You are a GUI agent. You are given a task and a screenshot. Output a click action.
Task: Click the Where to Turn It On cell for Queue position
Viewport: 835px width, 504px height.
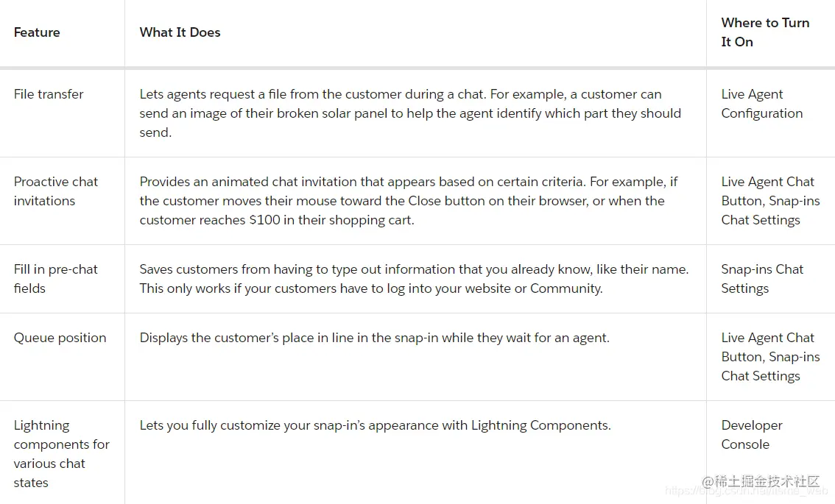(x=770, y=357)
